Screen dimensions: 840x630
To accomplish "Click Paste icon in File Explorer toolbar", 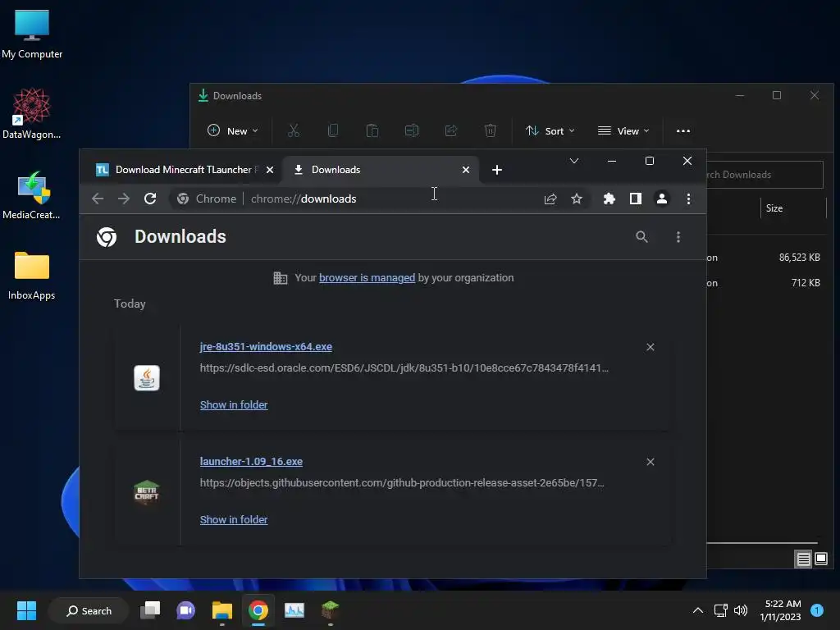I will pyautogui.click(x=372, y=130).
